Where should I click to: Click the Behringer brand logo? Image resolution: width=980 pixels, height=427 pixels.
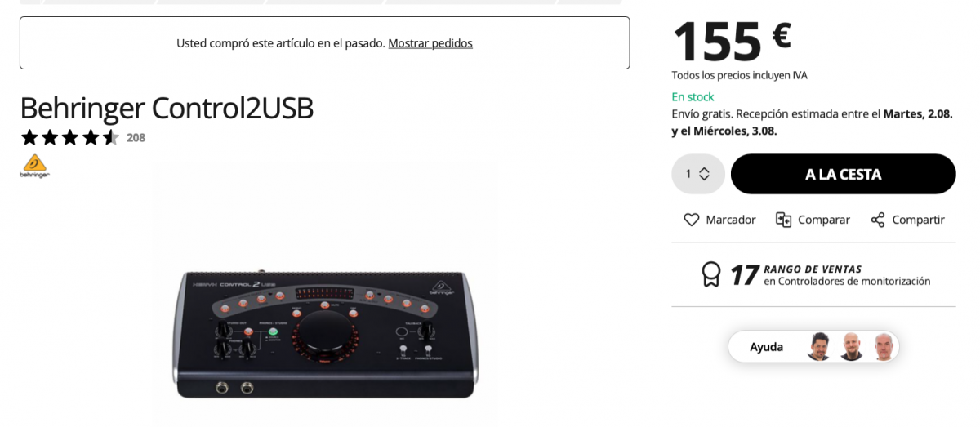34,166
